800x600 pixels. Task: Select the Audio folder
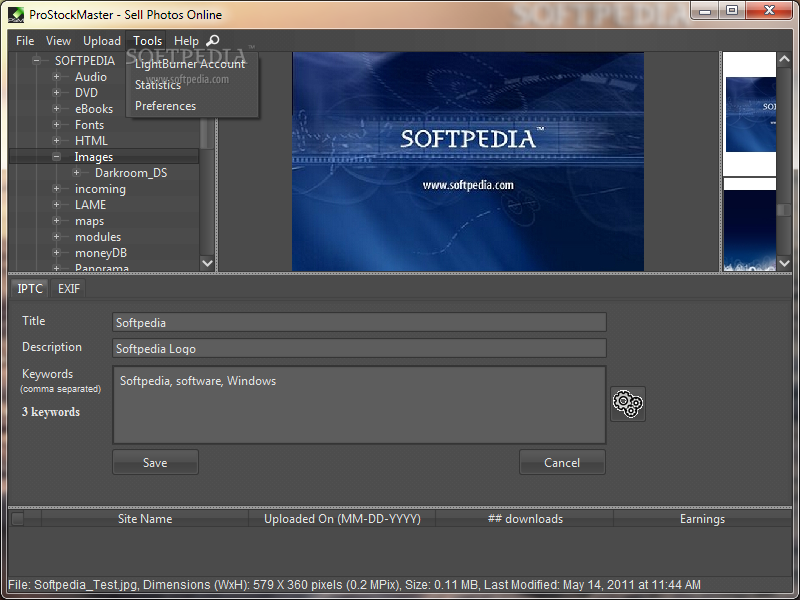[x=91, y=77]
